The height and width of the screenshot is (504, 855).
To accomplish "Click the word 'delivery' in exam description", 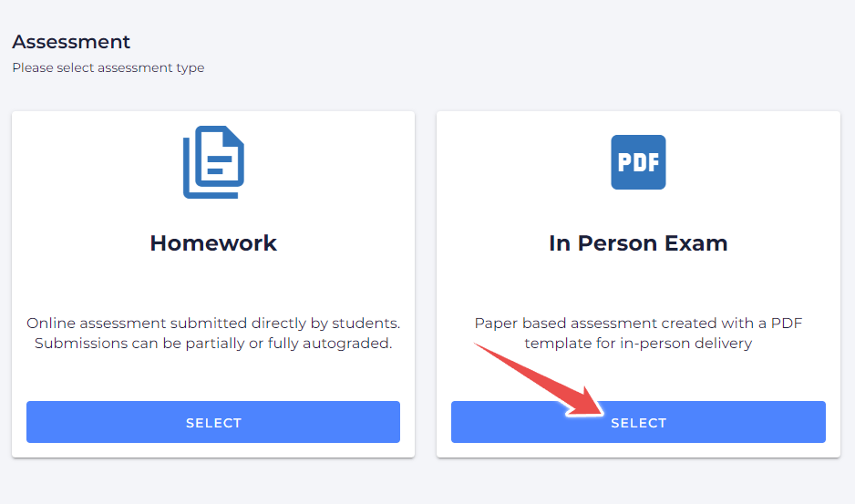I will point(723,344).
